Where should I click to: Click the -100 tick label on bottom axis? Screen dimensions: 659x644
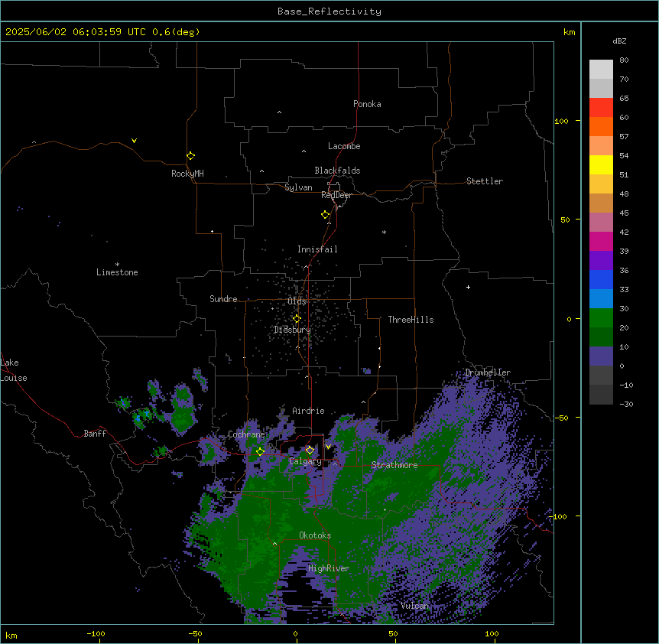[x=96, y=633]
